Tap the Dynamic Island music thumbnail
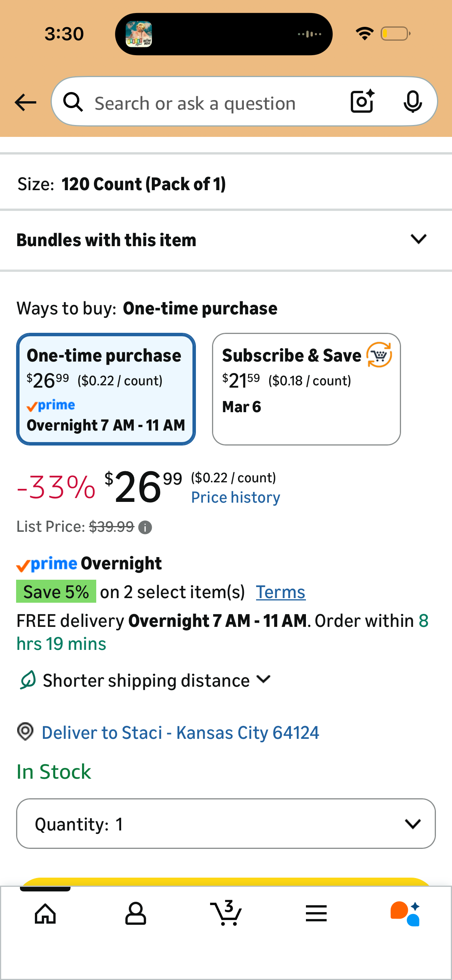 (x=139, y=34)
